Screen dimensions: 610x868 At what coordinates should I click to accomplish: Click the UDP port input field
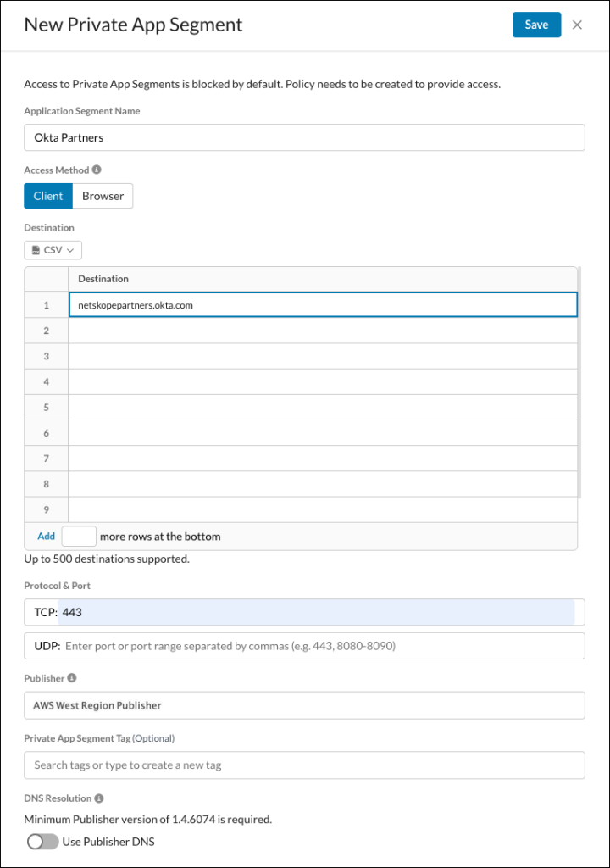(304, 646)
